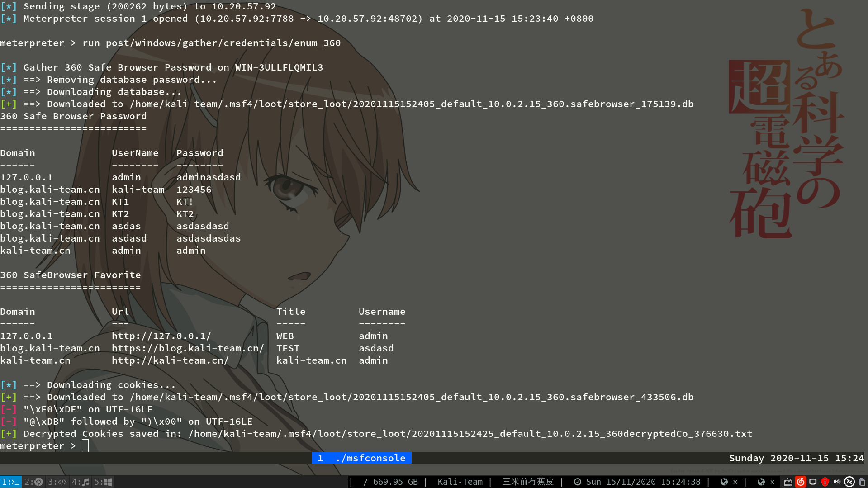Click the display monitor tray icon

pos(813,482)
